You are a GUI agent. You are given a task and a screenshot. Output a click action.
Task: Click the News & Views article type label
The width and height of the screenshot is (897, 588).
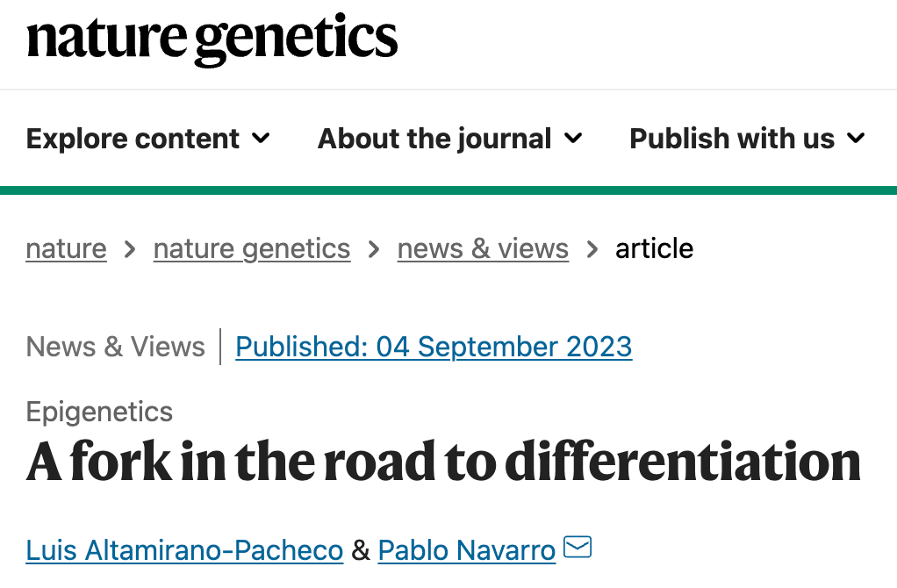[x=115, y=347]
